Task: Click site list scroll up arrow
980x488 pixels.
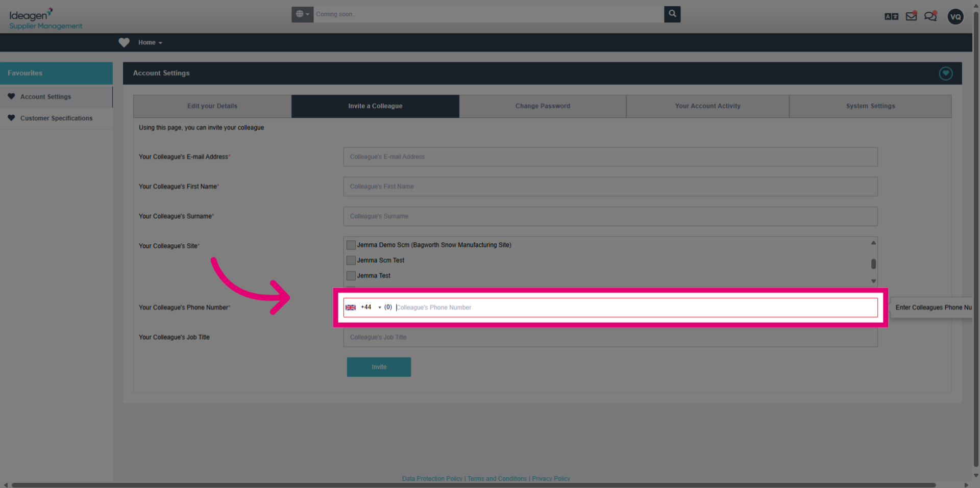Action: [873, 243]
